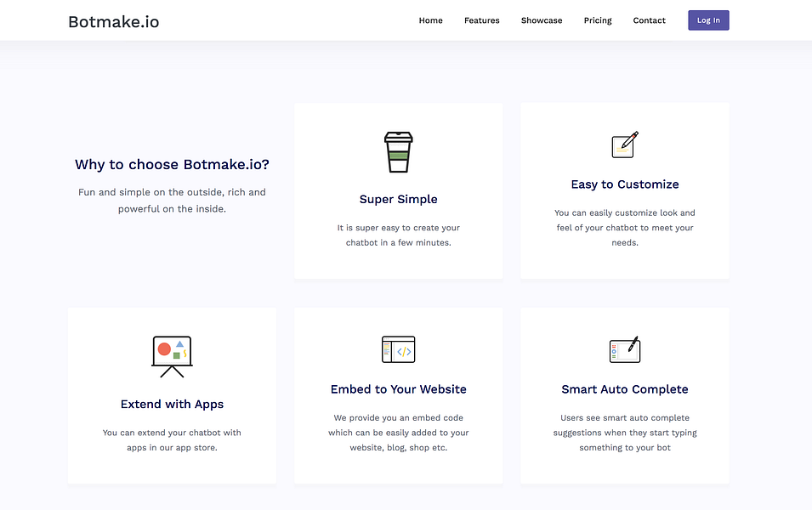Click the presentation board apps icon

click(x=172, y=357)
